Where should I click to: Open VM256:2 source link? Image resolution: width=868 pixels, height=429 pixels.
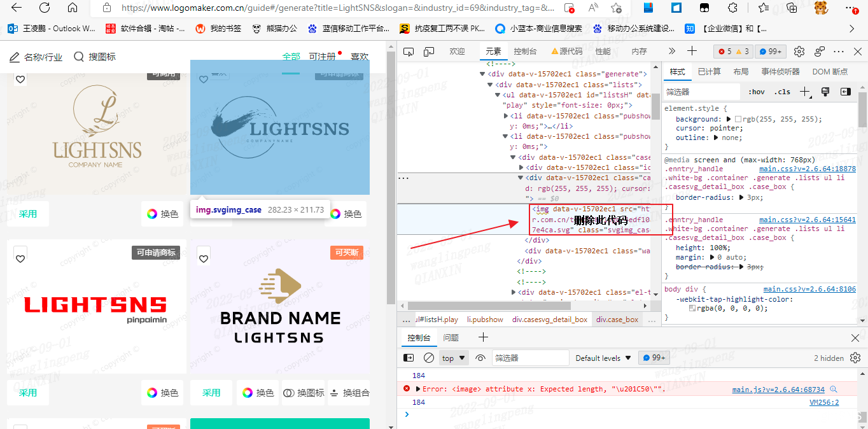pyautogui.click(x=824, y=402)
